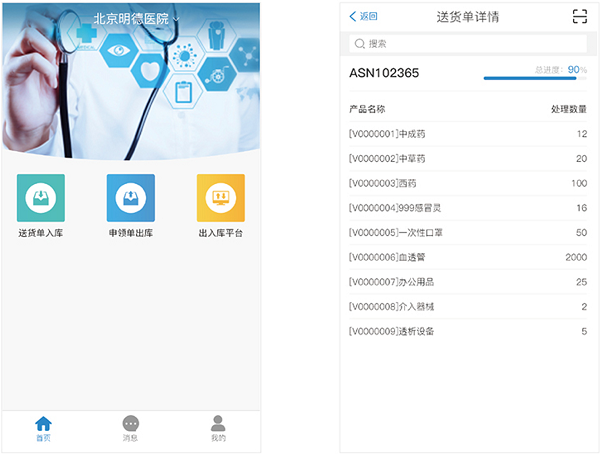Viewport: 600px width, 454px height.
Task: Click ASN102365 order number
Action: [x=384, y=73]
